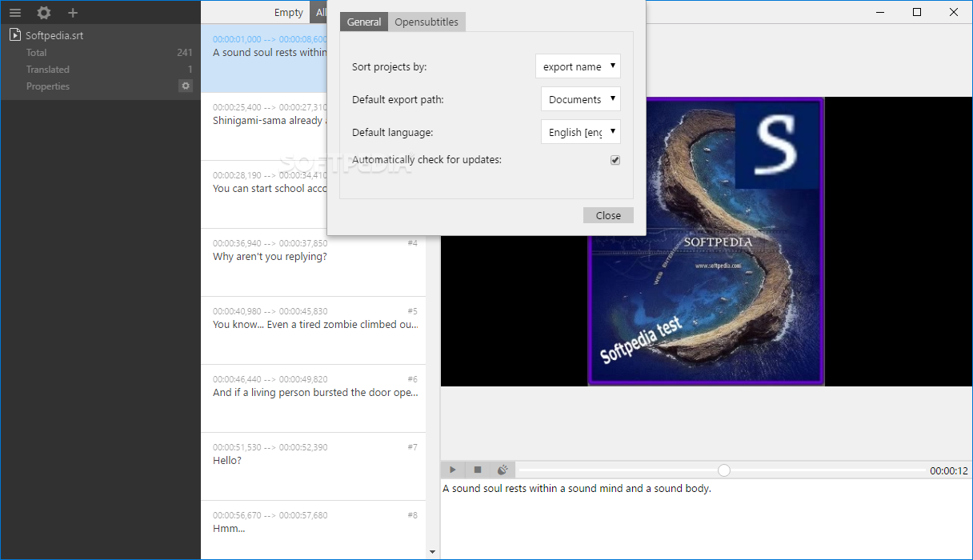Select subtitle 'Why aren't you replying?'

[x=314, y=262]
